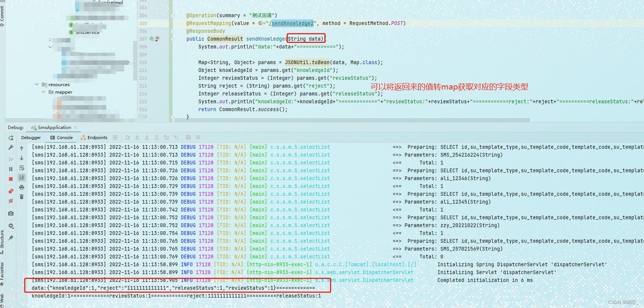This screenshot has height=308, width=644.
Task: Take a thread dump with camera icon
Action: pos(11,213)
